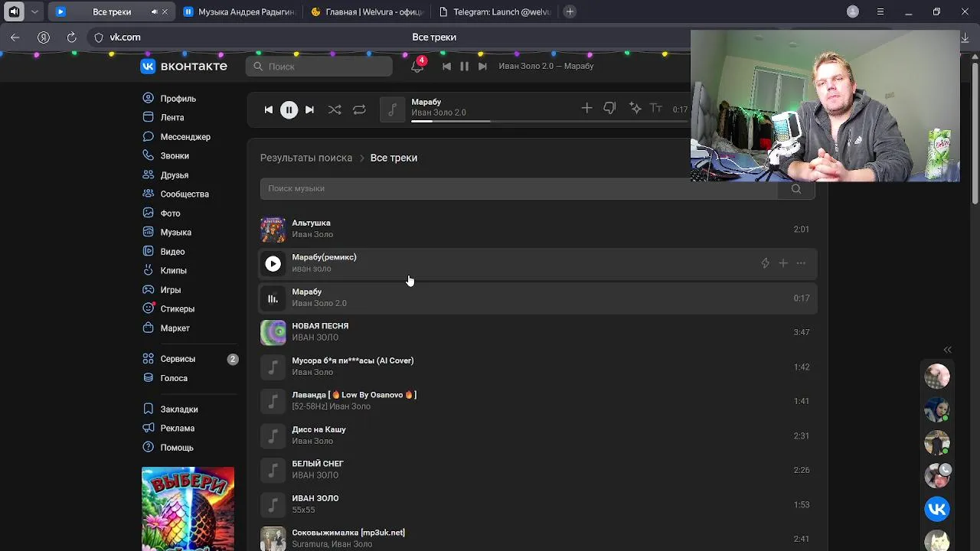Click the sparkle similar-tracks icon in player
This screenshot has width=980, height=551.
pyautogui.click(x=635, y=109)
